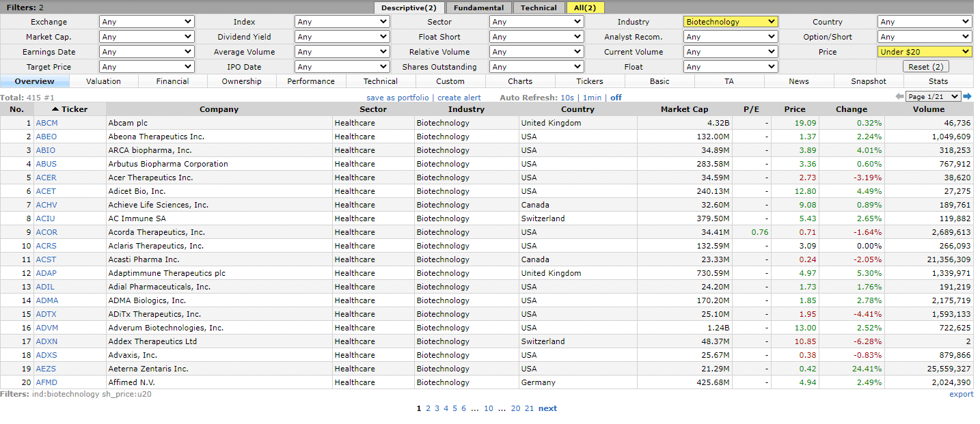Sort by Change column header
Screen dimensions: 980x424
point(852,109)
